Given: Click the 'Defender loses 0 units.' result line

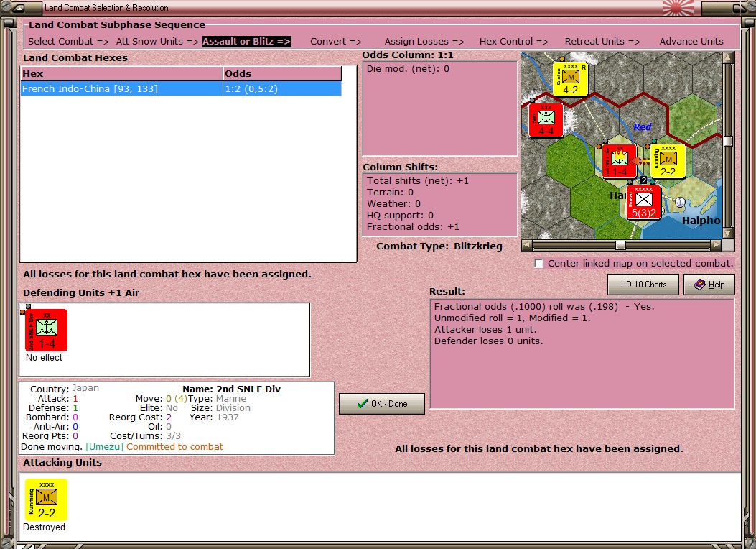Looking at the screenshot, I should tap(488, 341).
